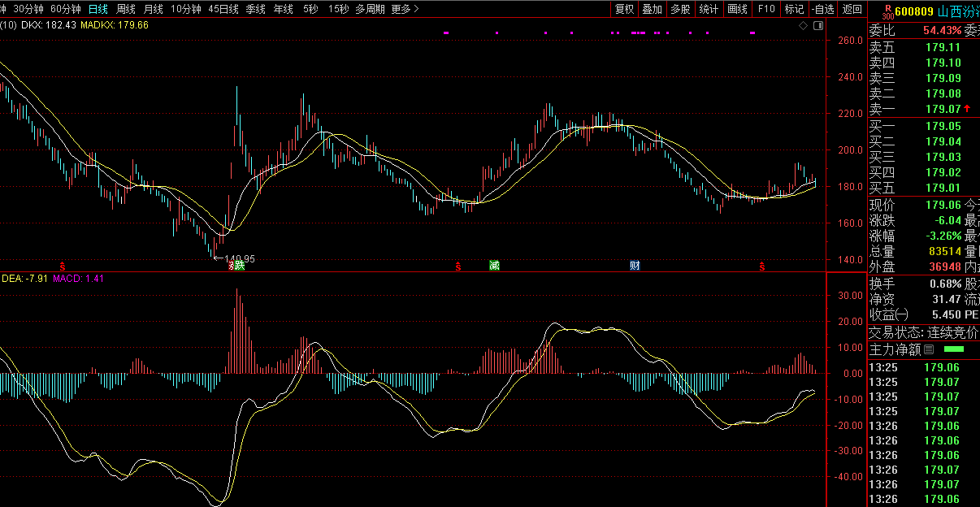Click the 净资 value 31.47
The image size is (980, 507).
coord(947,299)
